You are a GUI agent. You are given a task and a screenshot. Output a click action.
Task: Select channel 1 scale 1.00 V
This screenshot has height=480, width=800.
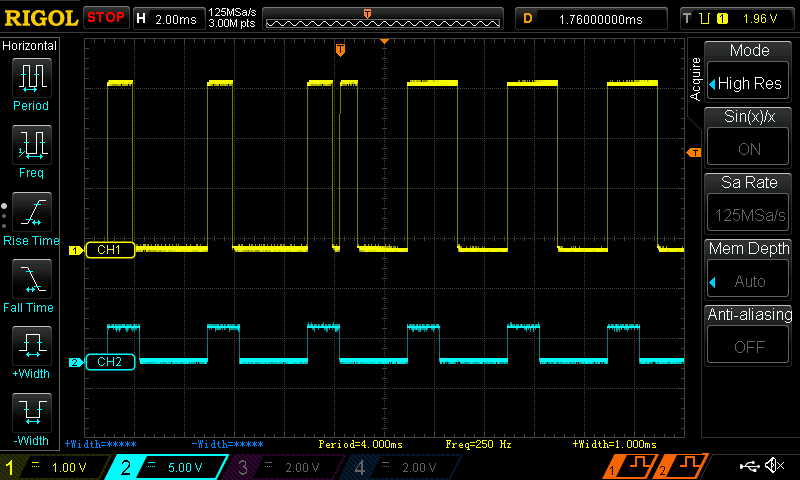pyautogui.click(x=56, y=467)
